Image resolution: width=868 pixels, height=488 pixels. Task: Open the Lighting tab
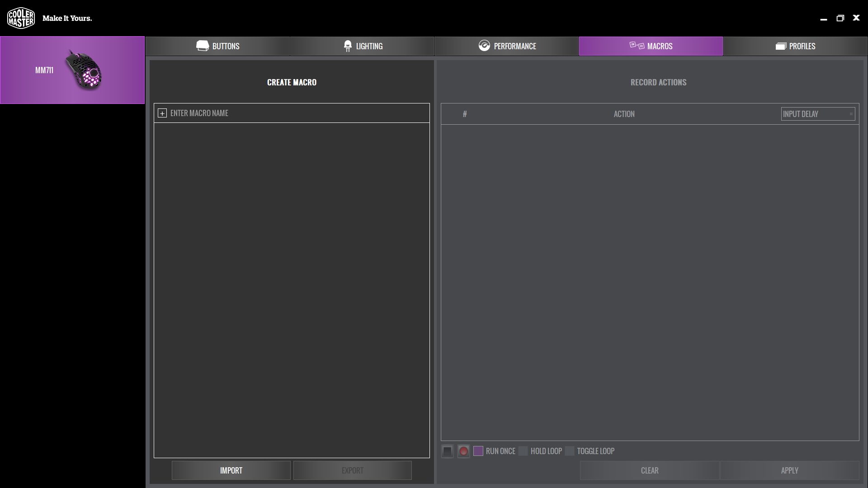pyautogui.click(x=362, y=46)
